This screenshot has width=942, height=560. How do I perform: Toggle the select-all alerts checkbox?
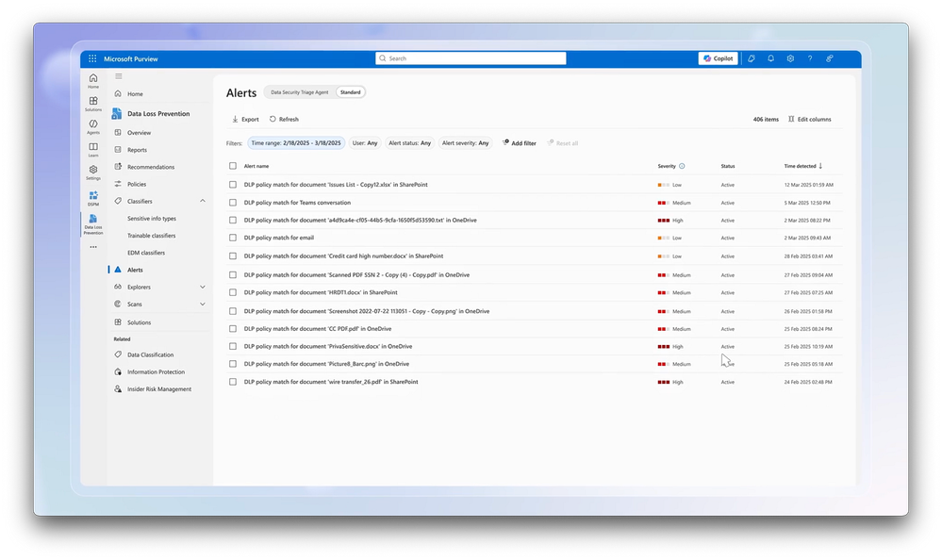[233, 166]
